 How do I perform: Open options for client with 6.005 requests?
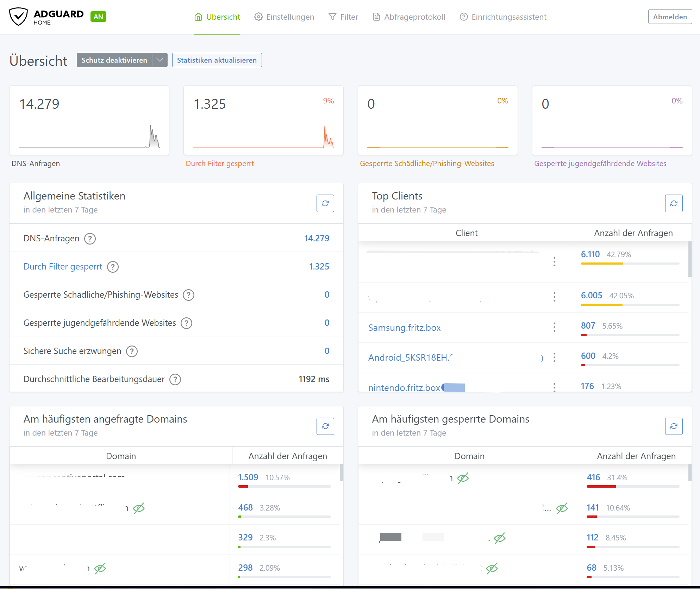coord(555,297)
